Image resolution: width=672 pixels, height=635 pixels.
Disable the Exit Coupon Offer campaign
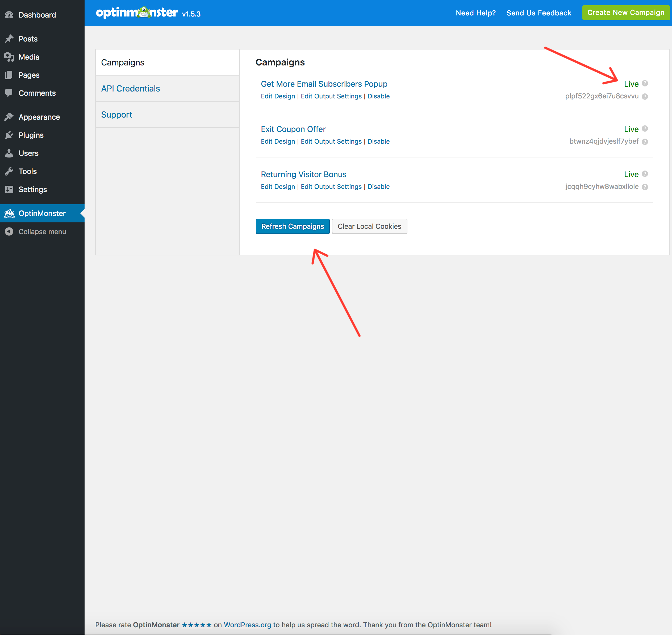click(x=378, y=142)
